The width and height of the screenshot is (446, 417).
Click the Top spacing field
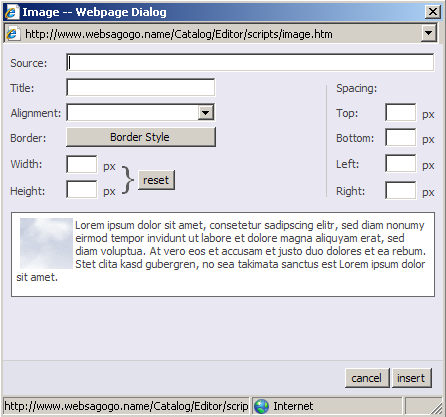coord(401,112)
